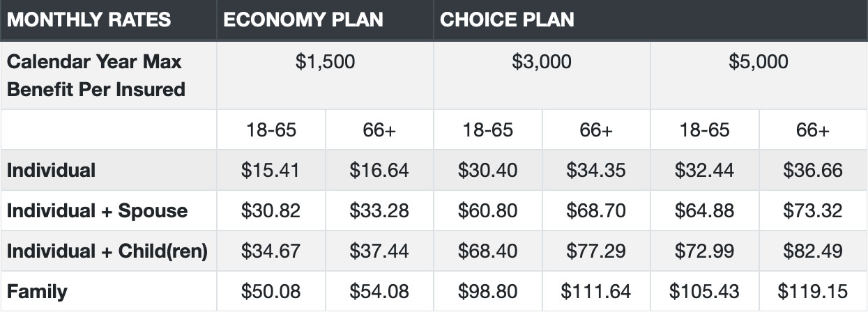Viewport: 868px width, 312px height.
Task: Click the $33.28 Individual + Spouse rate
Action: tap(379, 210)
